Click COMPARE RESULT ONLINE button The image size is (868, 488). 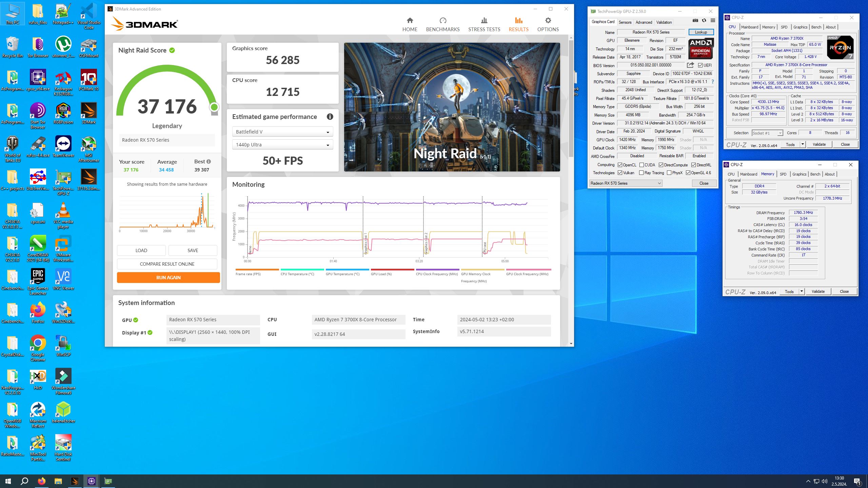point(167,264)
